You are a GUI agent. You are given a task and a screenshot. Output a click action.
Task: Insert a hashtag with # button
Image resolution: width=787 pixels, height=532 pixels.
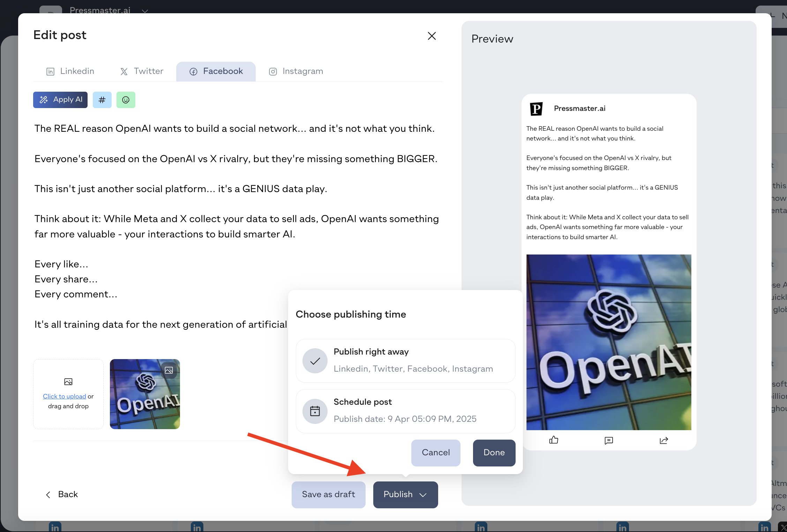tap(102, 100)
